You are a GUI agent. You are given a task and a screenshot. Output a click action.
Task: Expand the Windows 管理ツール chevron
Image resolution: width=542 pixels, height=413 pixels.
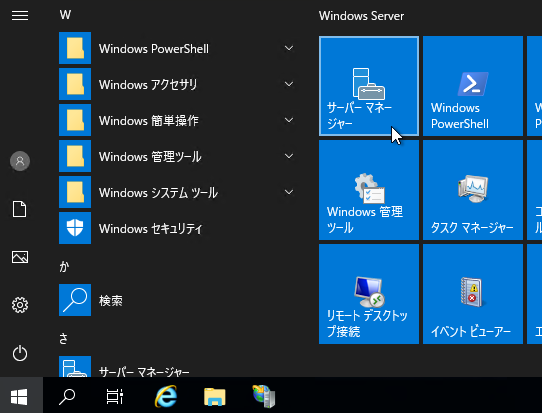(289, 156)
